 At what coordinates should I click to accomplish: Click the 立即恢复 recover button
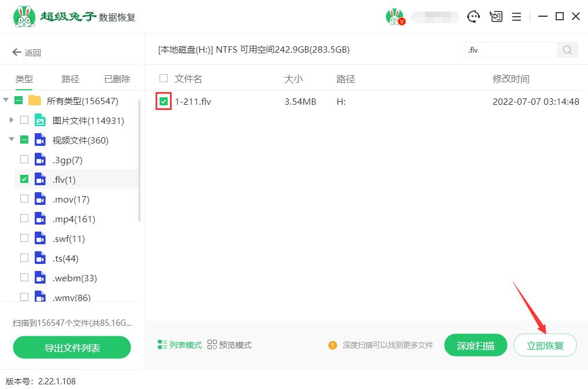(x=545, y=345)
